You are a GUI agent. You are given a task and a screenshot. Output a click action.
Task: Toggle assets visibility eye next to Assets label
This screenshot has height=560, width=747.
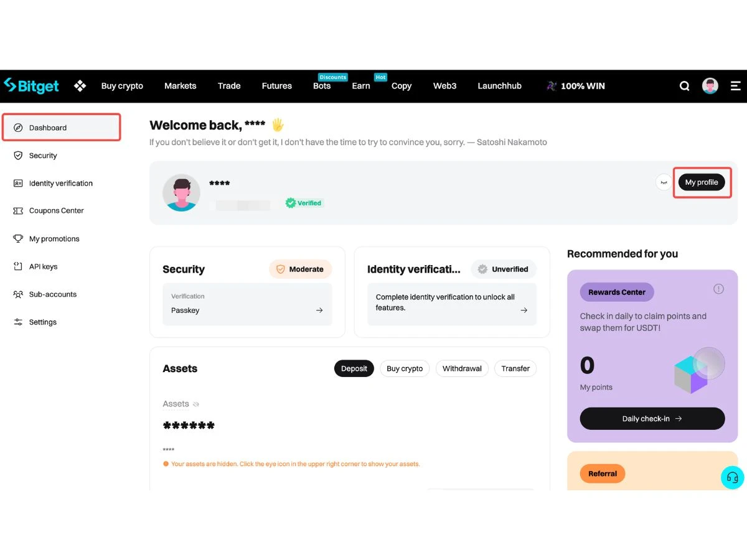click(x=196, y=404)
